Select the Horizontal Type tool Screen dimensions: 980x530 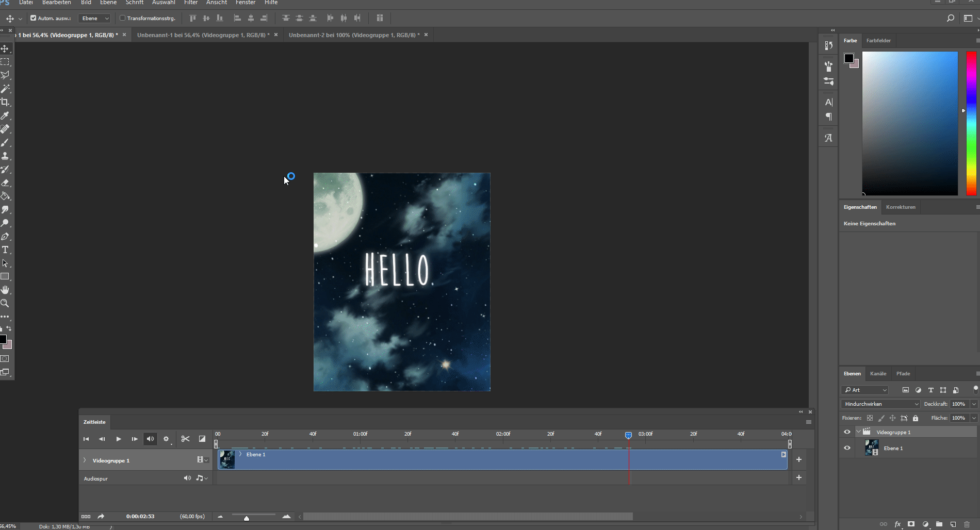5,250
